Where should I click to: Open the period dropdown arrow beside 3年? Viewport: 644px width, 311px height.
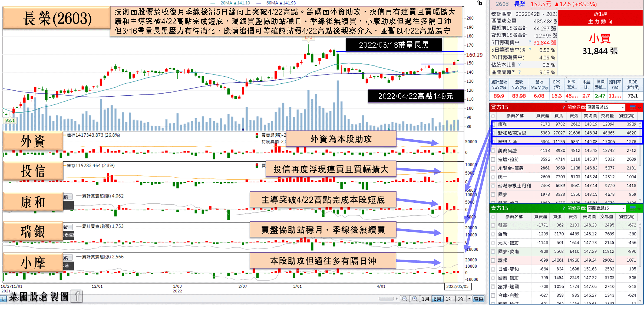coord(469,299)
